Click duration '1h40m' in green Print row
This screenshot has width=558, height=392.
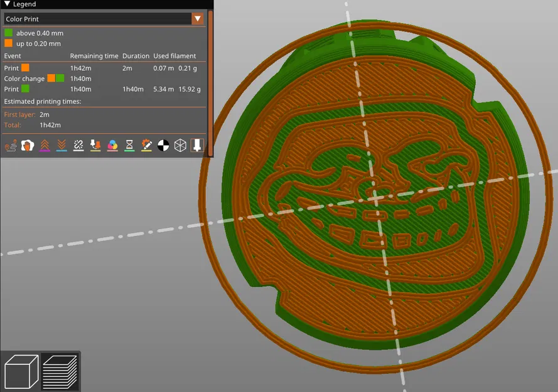click(x=133, y=89)
